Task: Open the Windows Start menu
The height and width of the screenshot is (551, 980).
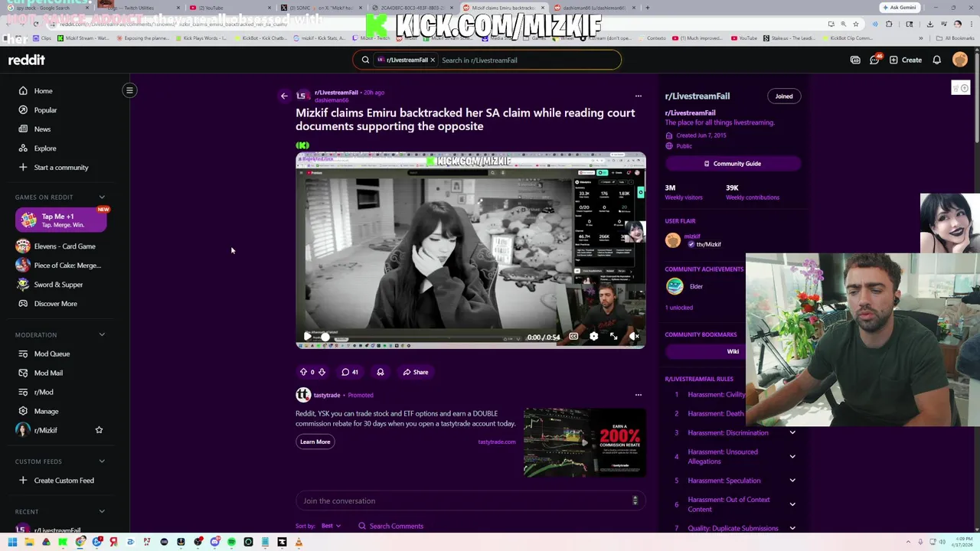Action: pos(12,543)
